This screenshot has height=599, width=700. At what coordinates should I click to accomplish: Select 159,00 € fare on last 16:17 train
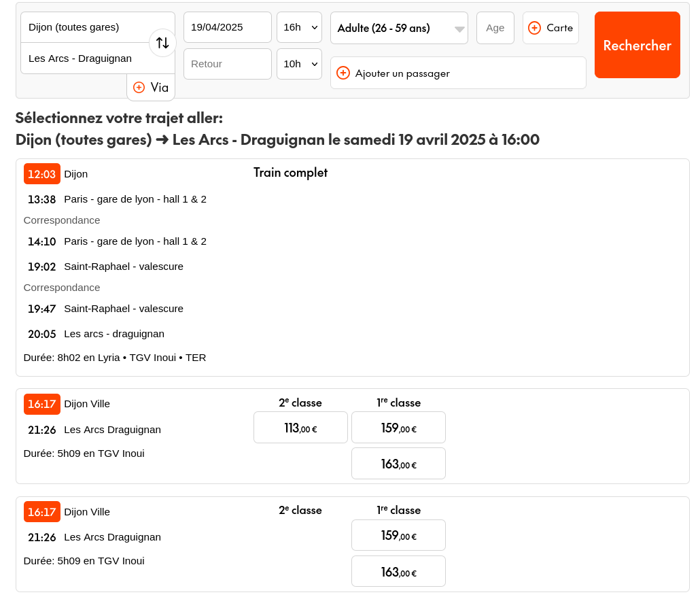(398, 535)
